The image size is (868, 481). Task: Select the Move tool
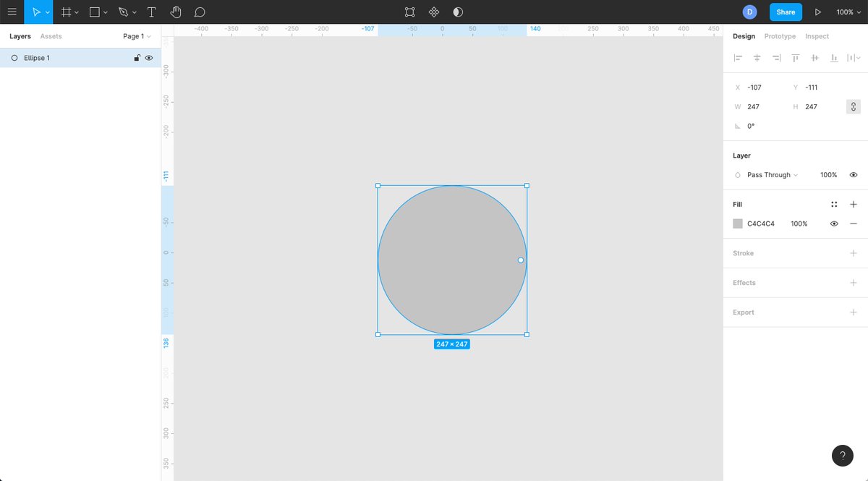[x=37, y=12]
